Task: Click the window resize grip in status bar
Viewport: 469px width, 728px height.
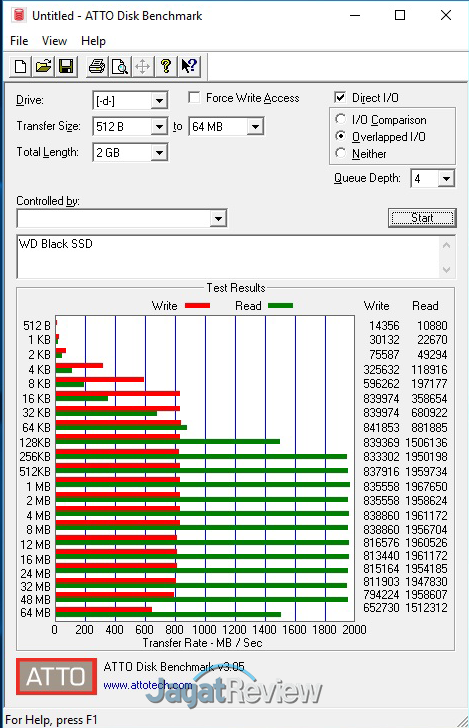Action: [x=462, y=721]
